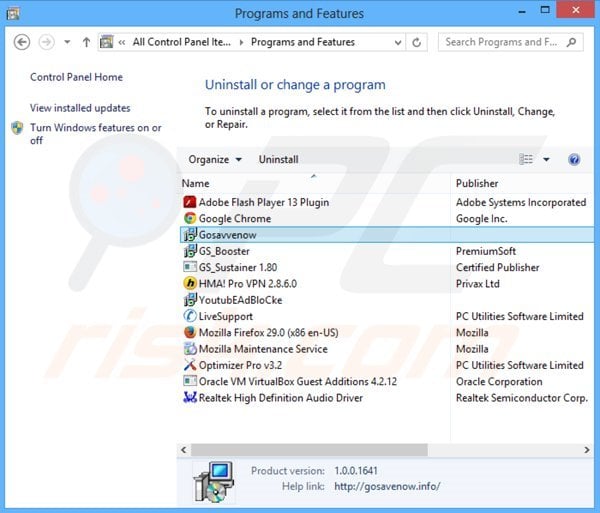Click the Gosavvenow installer icon
600x513 pixels.
point(189,235)
